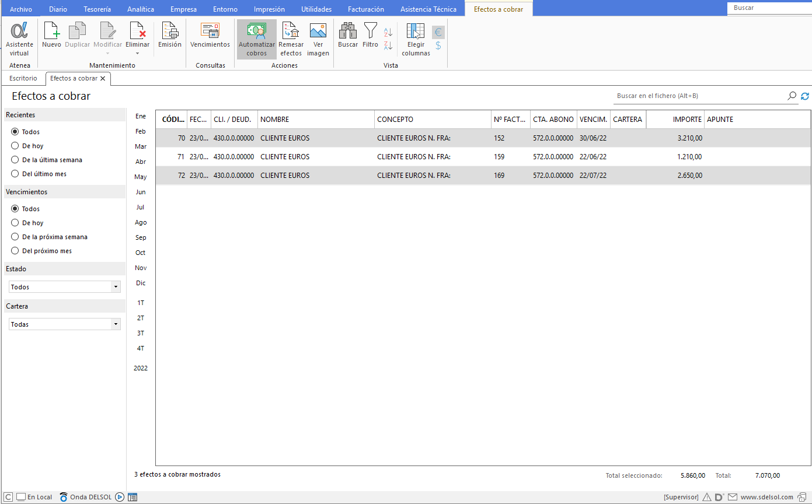Image resolution: width=812 pixels, height=504 pixels.
Task: Click the Onda DELSOL play icon
Action: click(x=120, y=497)
